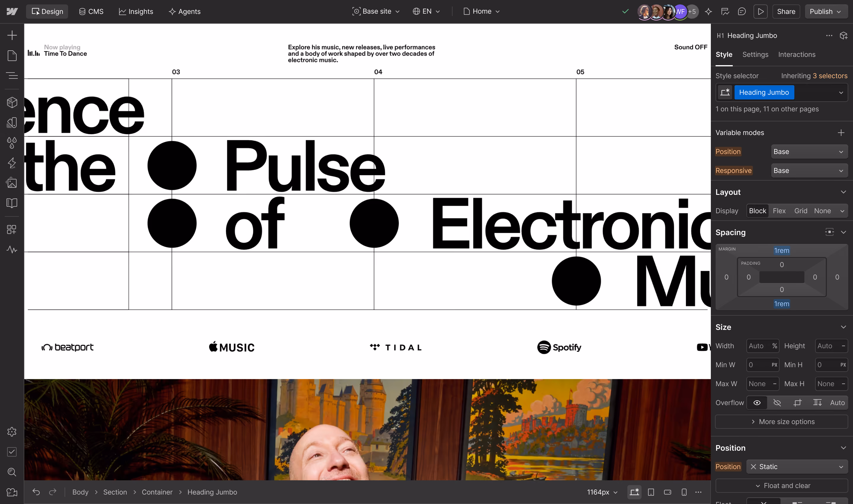The image size is (853, 504).
Task: Open the AI assistant sparkle icon
Action: point(708,12)
